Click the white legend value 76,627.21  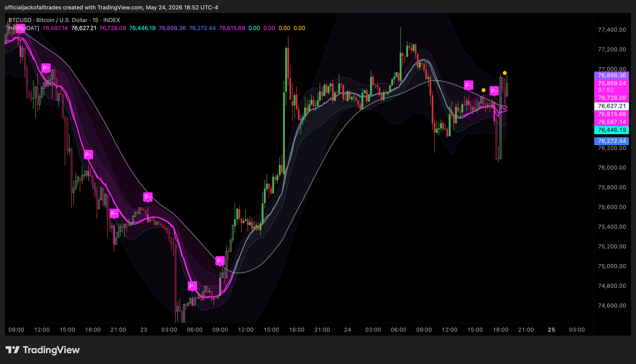84,28
